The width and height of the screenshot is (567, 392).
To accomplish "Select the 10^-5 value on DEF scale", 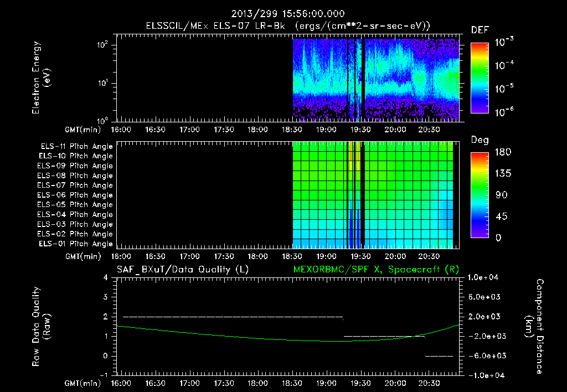I will 504,89.
